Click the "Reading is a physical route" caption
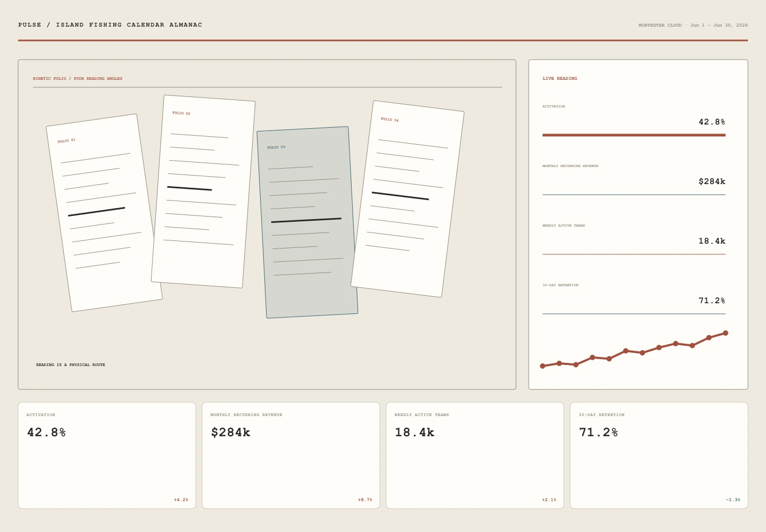Viewport: 766px width, 532px height. [71, 365]
